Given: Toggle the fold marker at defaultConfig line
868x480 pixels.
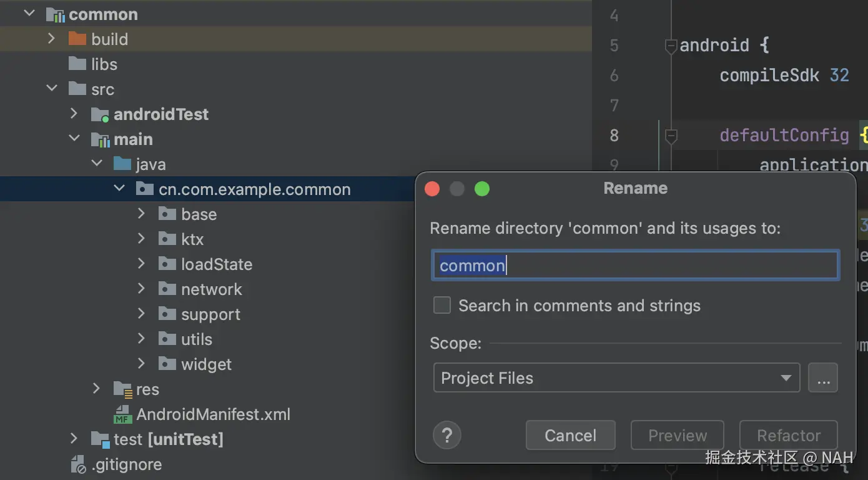Looking at the screenshot, I should point(671,136).
